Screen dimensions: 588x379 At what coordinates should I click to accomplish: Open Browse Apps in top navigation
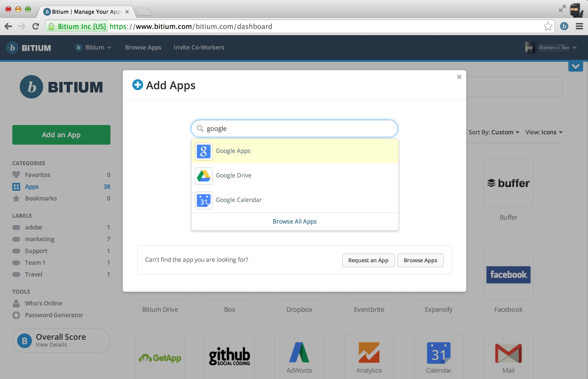click(x=143, y=48)
